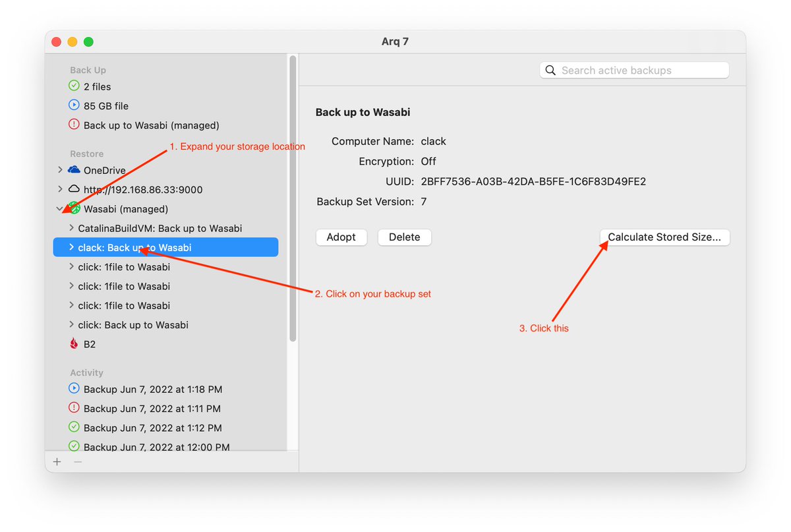Expand the OneDrive storage location
This screenshot has height=532, width=791.
click(60, 170)
